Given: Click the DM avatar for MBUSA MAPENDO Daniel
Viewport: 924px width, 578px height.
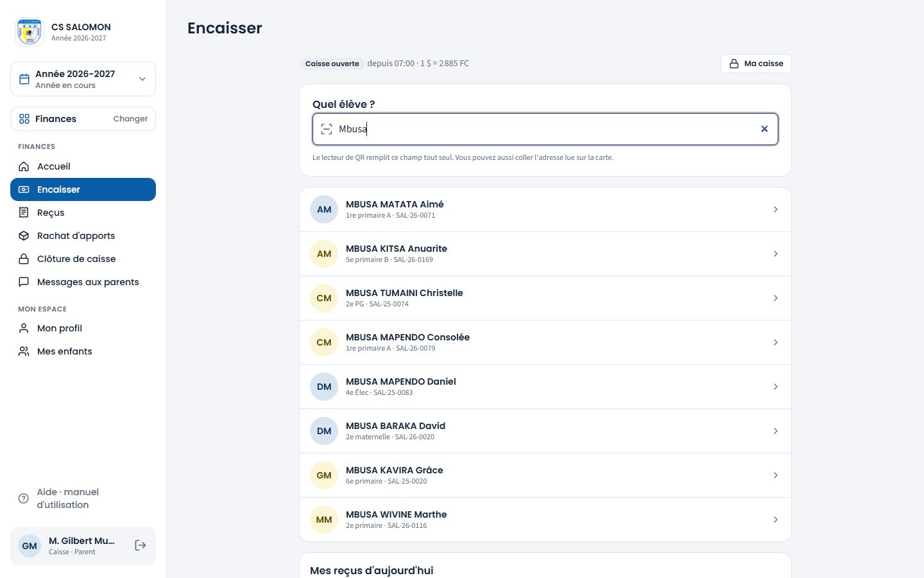Looking at the screenshot, I should [324, 387].
